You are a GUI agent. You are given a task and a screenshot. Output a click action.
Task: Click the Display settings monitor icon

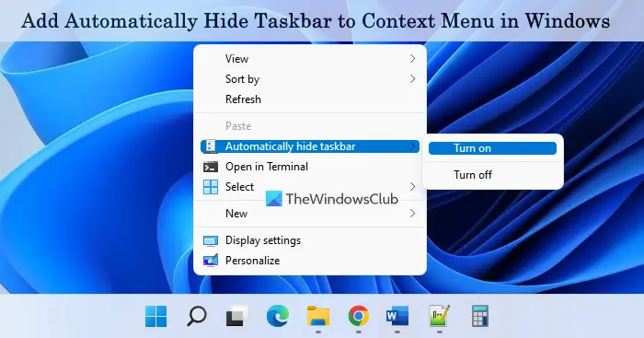coord(211,240)
